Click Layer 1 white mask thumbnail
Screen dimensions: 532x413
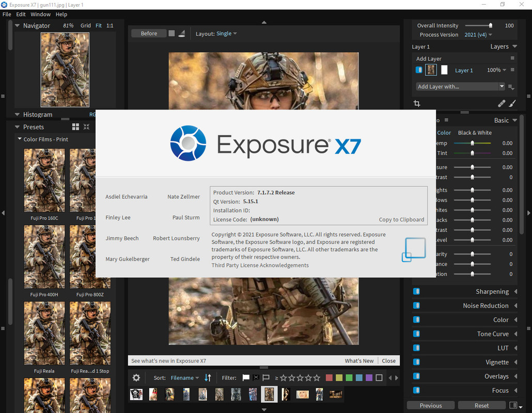444,70
